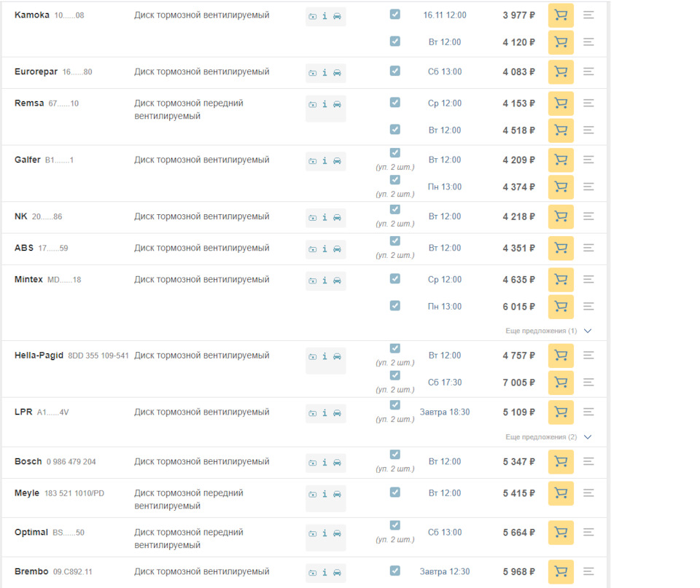Open photo icon for LPR row
The width and height of the screenshot is (700, 588).
[x=313, y=413]
